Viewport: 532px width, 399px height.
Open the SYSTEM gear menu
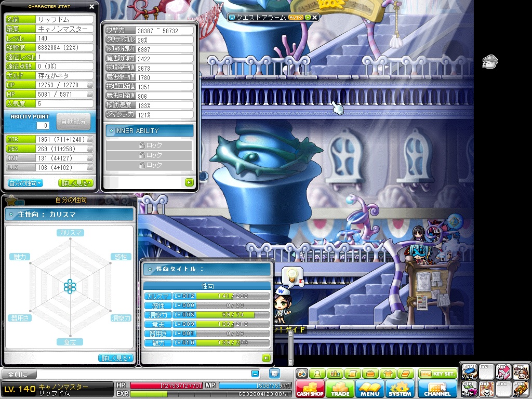(400, 389)
